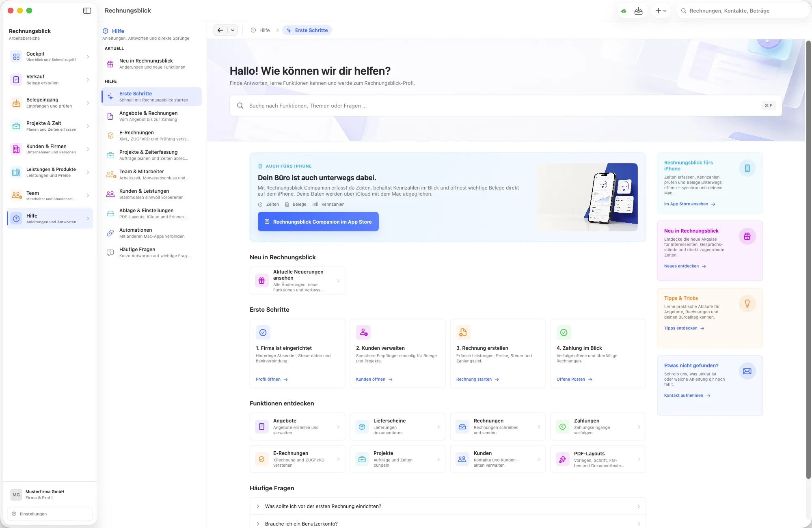Click the vertical scrollbar of the help page

pos(808,260)
